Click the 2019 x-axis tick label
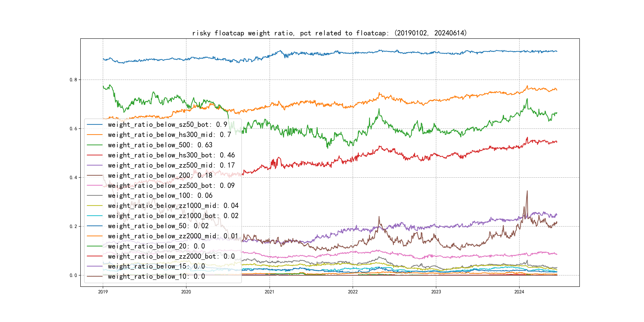644x322 pixels. [x=103, y=292]
